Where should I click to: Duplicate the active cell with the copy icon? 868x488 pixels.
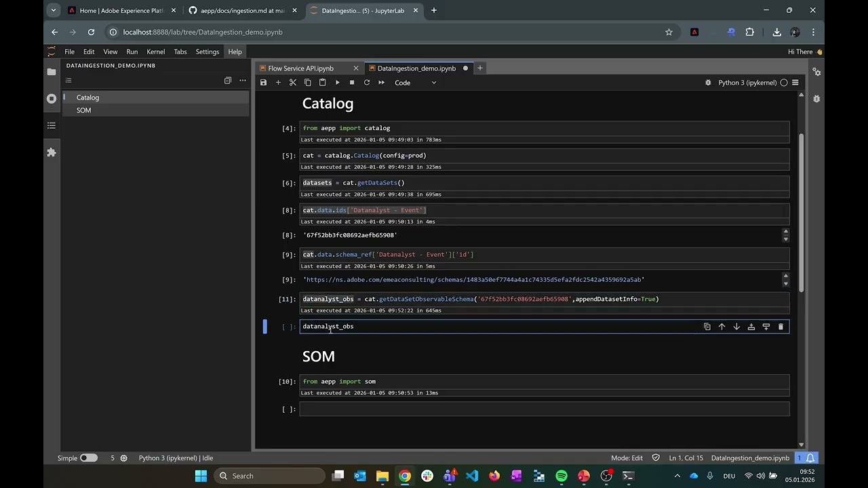pyautogui.click(x=707, y=327)
